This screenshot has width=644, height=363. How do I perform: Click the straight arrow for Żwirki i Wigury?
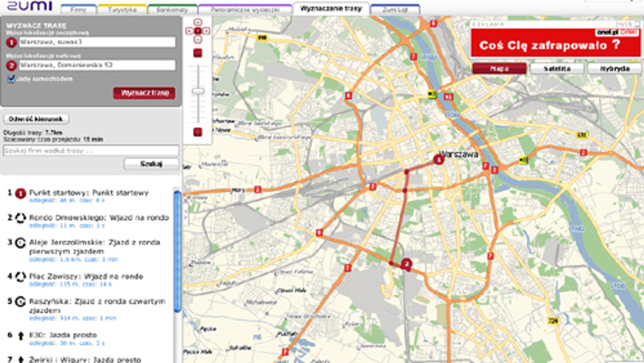tap(21, 360)
